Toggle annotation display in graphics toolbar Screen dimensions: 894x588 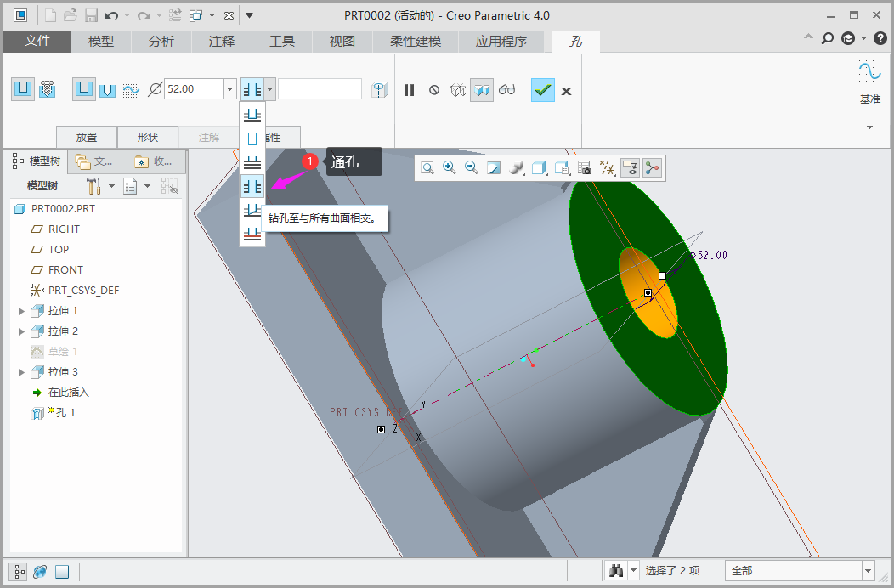coord(630,168)
